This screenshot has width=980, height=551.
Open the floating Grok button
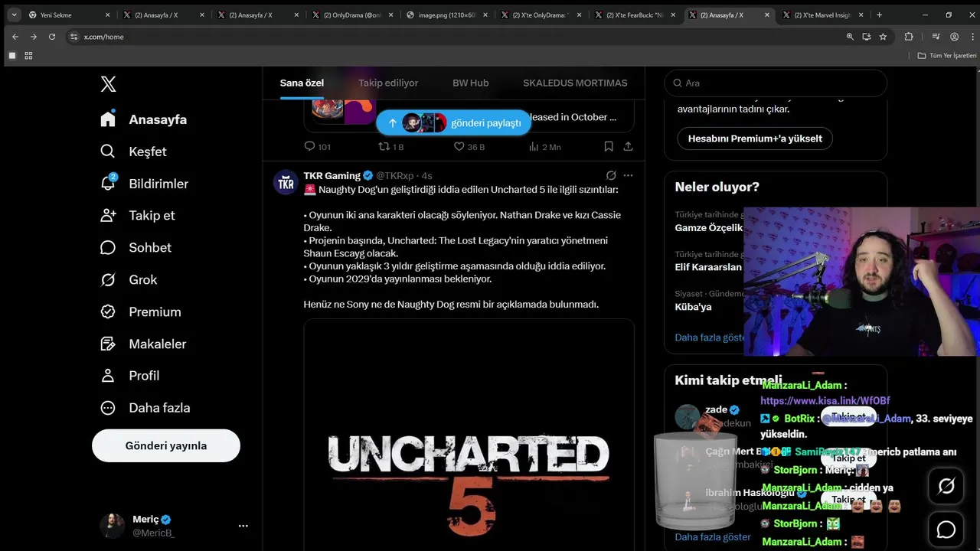click(947, 486)
